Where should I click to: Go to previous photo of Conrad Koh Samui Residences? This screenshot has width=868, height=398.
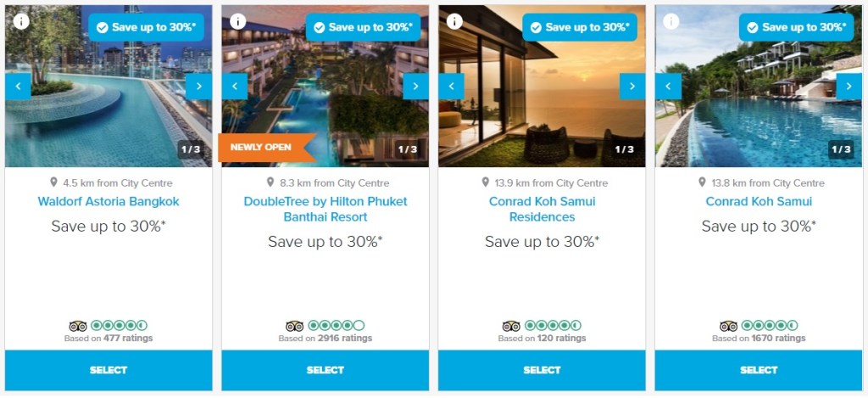[452, 87]
